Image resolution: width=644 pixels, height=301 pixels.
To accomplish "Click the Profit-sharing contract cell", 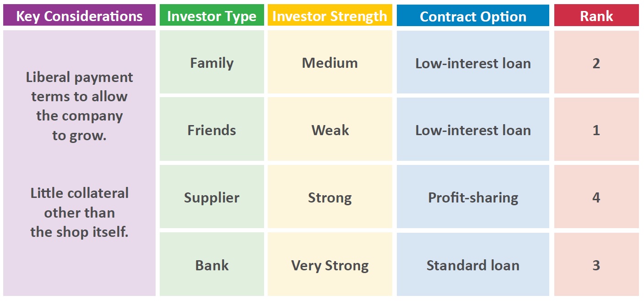I will click(x=473, y=197).
